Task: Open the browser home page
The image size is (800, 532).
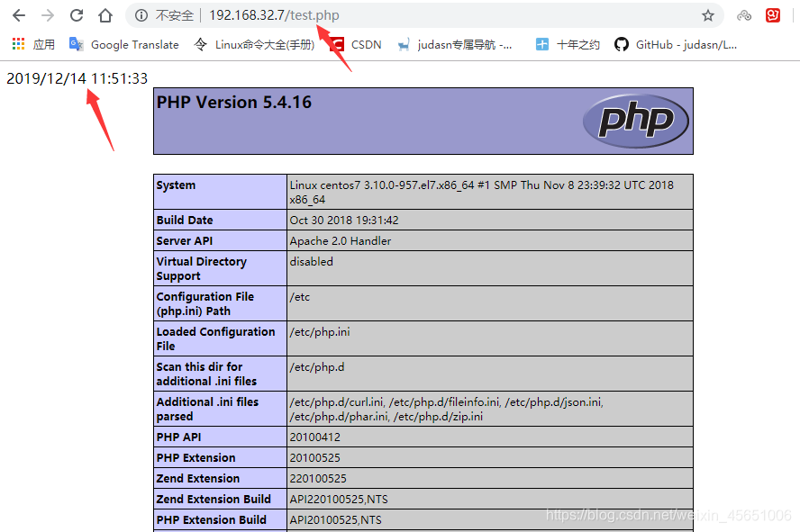Action: click(x=105, y=15)
